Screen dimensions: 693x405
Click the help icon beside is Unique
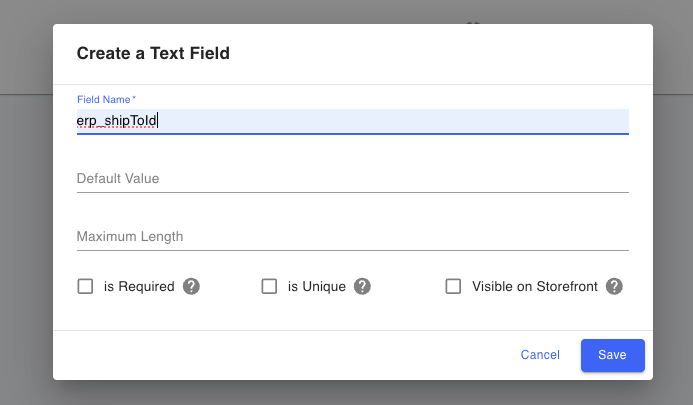click(362, 286)
